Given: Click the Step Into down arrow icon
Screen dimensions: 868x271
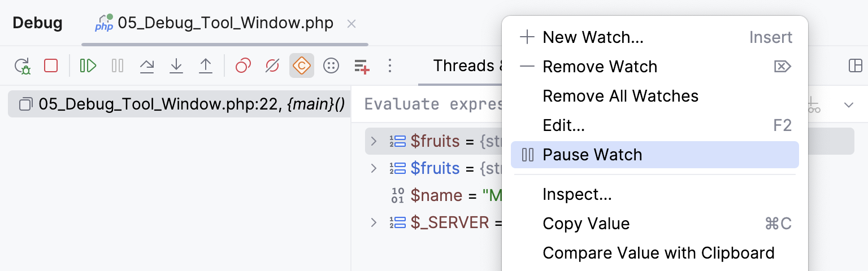Looking at the screenshot, I should pyautogui.click(x=176, y=66).
